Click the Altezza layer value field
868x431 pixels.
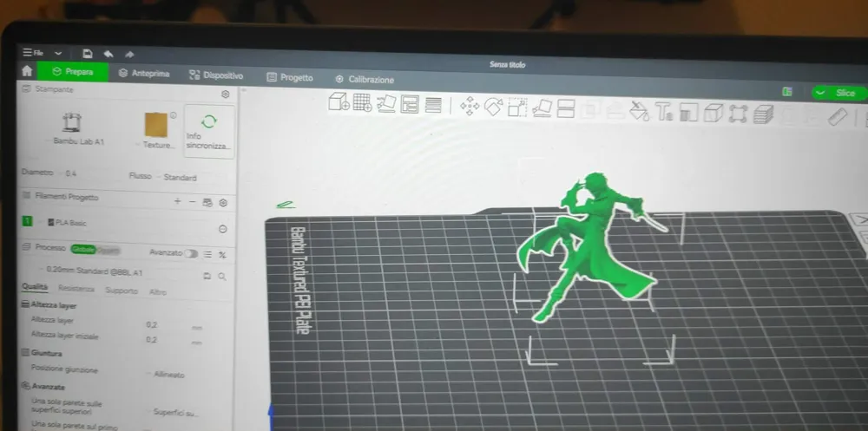[x=168, y=325]
